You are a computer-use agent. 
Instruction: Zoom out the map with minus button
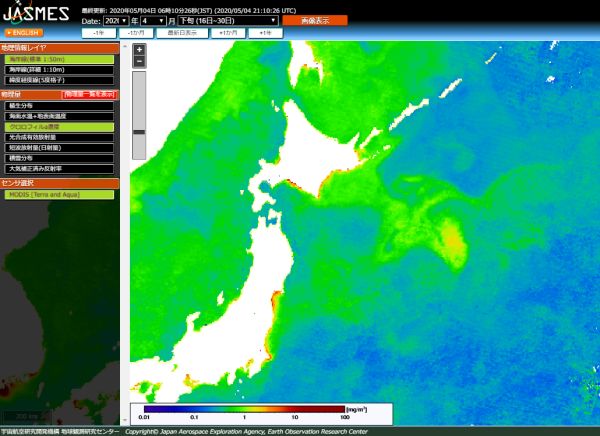[x=139, y=61]
